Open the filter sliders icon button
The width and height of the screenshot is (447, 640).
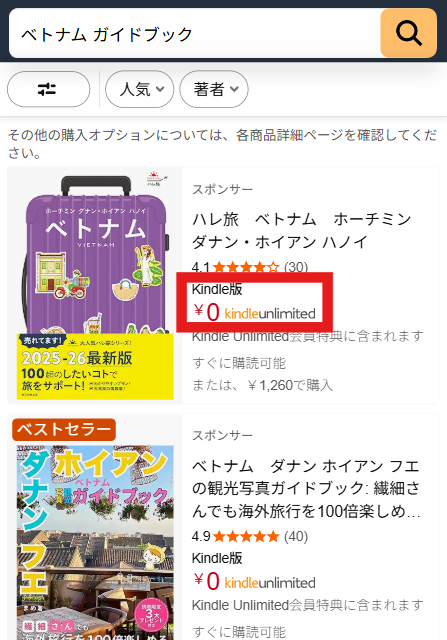49,89
